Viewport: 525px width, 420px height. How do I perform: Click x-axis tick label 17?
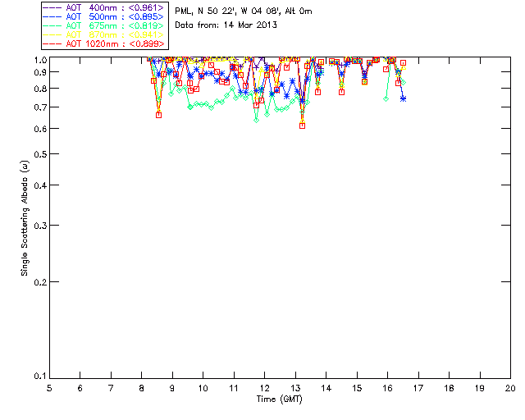tap(418, 388)
